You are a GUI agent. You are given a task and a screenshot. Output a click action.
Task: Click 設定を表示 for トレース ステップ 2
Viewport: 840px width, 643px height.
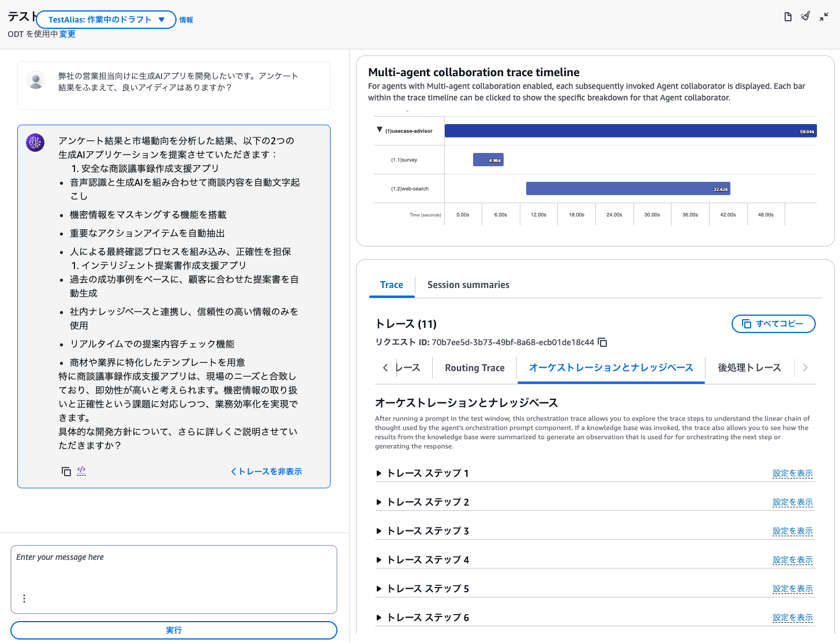(793, 502)
